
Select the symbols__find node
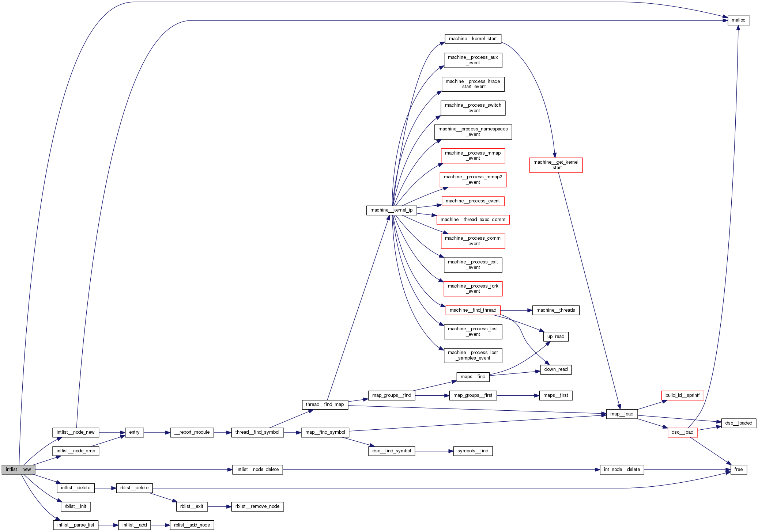click(x=473, y=451)
